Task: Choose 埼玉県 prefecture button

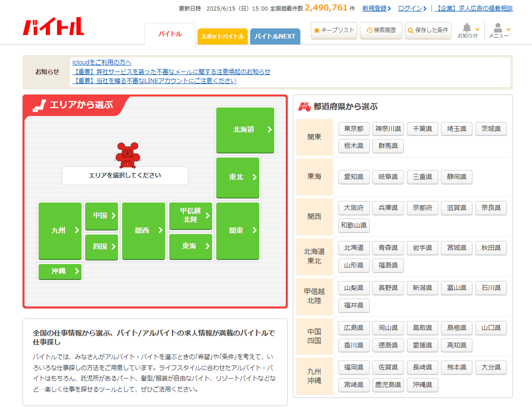Action: (x=456, y=129)
